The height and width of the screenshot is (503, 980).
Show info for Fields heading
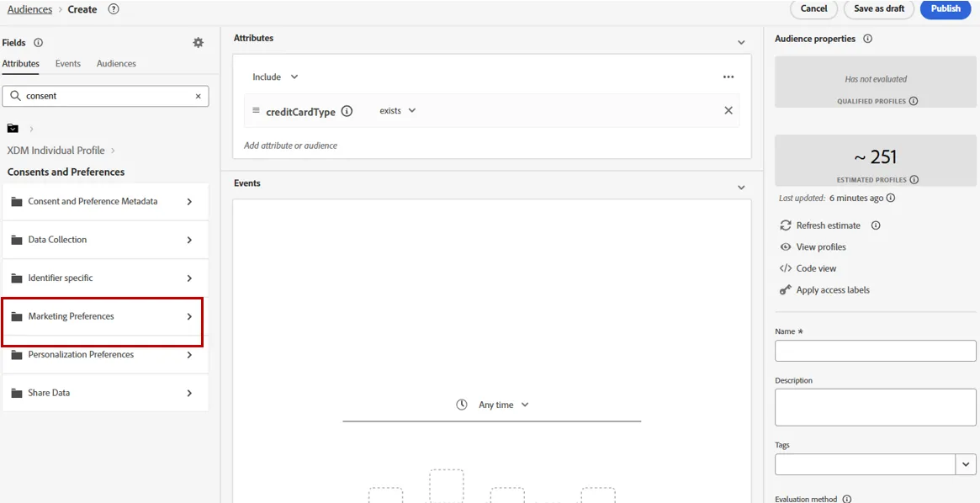click(x=38, y=43)
